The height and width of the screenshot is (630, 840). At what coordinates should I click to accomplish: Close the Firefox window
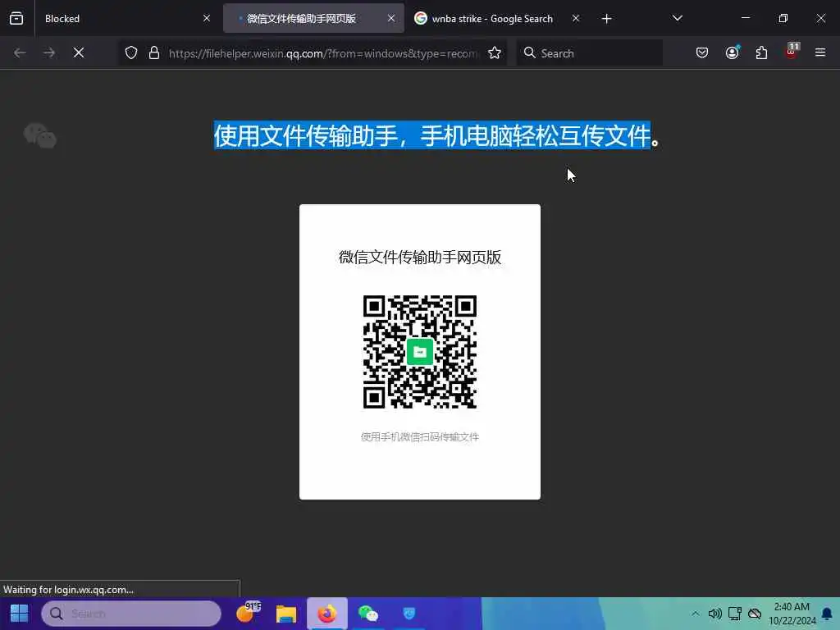pos(820,18)
